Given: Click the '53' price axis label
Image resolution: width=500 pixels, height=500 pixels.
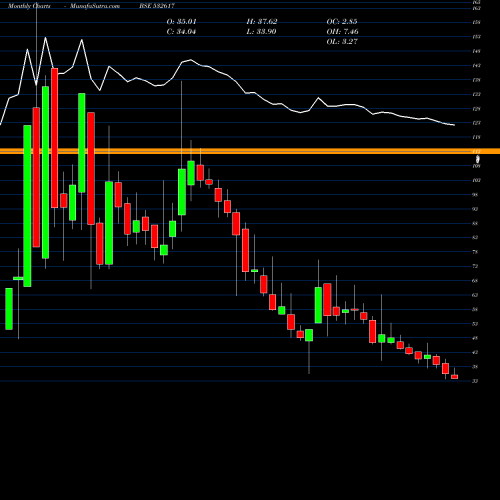Looking at the screenshot, I should tap(475, 324).
